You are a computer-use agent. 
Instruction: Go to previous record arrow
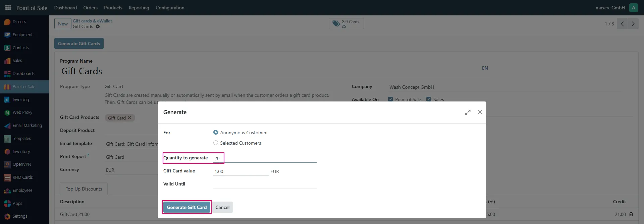coord(622,24)
